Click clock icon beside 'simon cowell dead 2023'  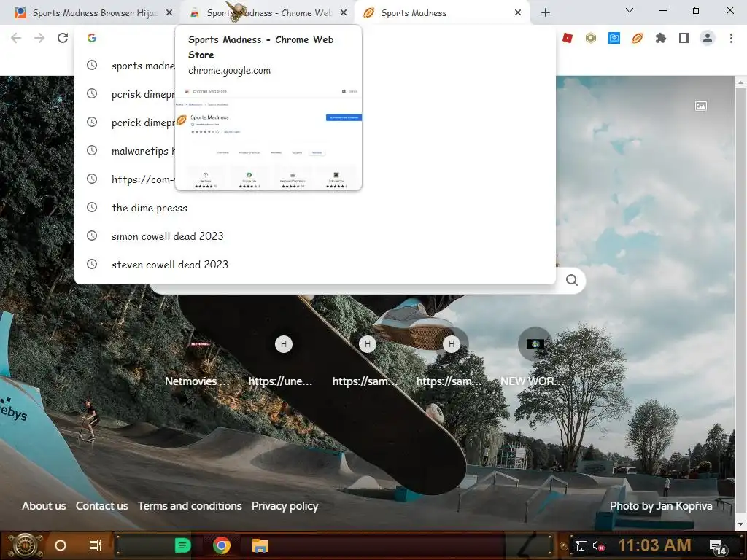[92, 236]
